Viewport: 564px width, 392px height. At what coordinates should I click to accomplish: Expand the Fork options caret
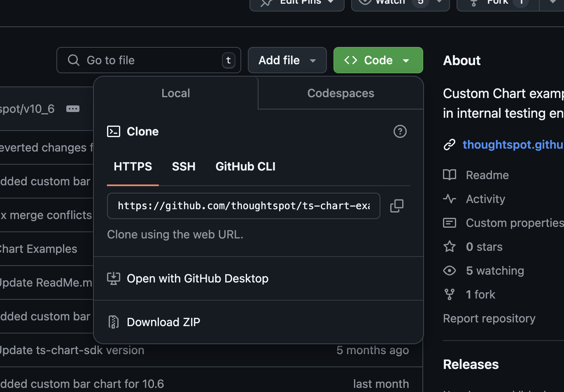pos(552,2)
